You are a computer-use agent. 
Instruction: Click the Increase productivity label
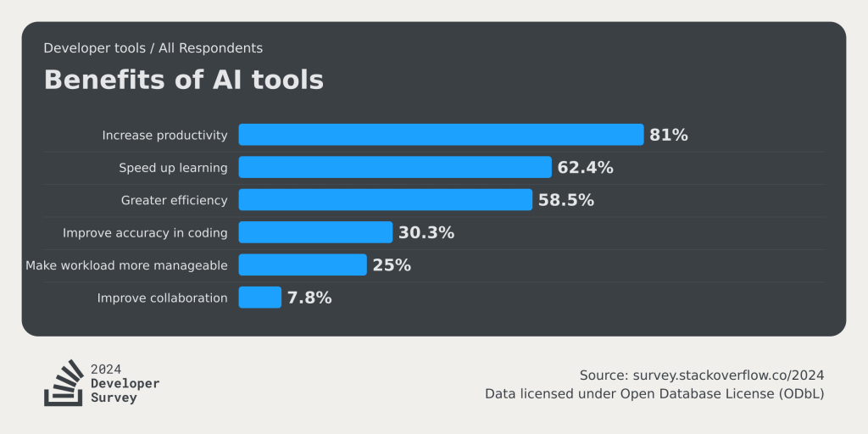(164, 135)
